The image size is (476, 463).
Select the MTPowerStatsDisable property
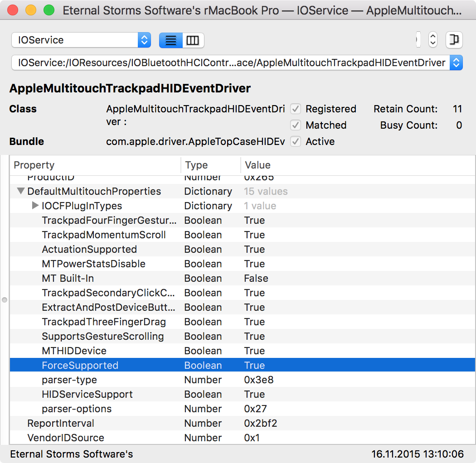(x=242, y=264)
